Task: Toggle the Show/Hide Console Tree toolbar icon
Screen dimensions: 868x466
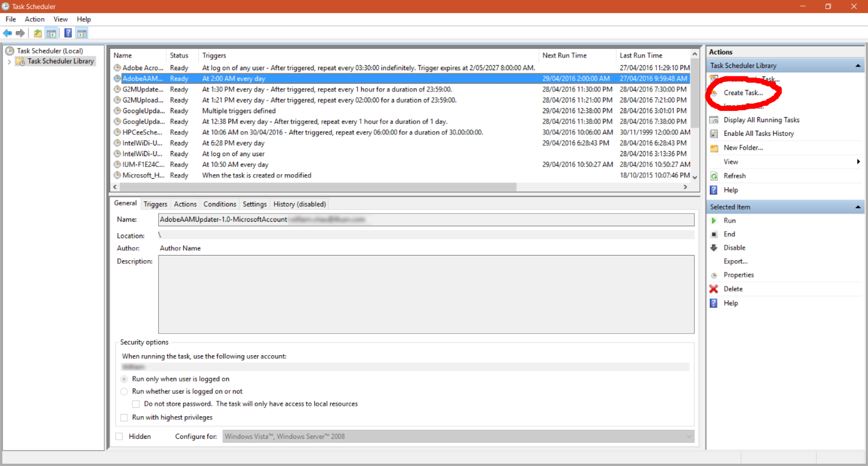Action: tap(51, 33)
